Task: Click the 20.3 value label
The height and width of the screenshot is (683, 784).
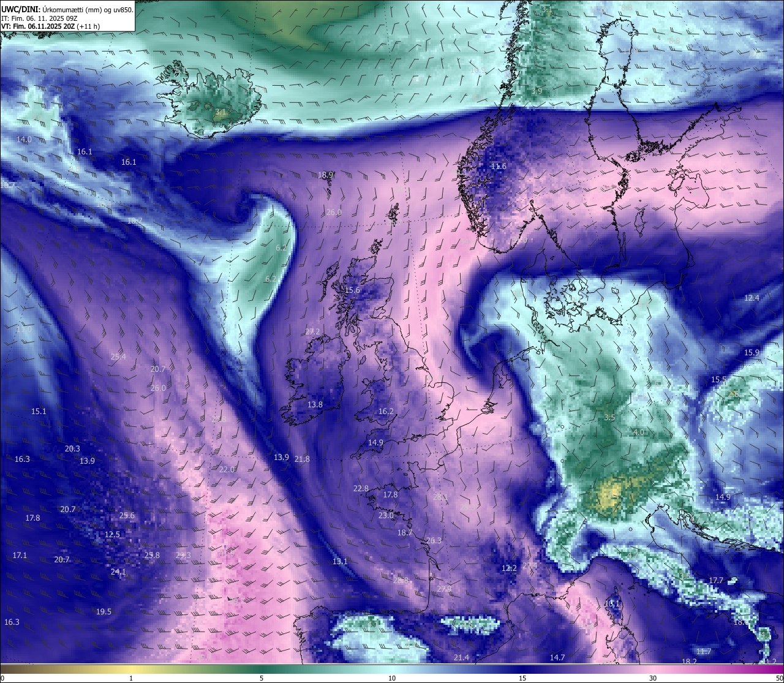Action: click(72, 449)
